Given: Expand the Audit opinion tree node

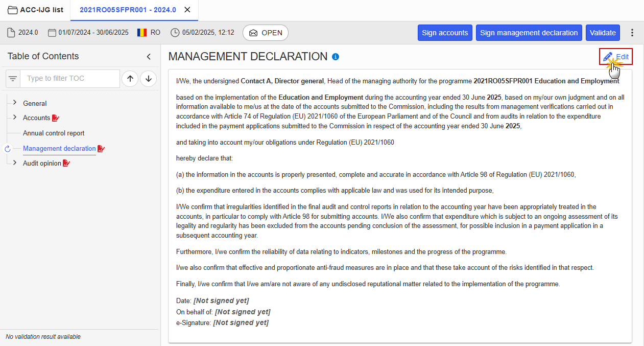Looking at the screenshot, I should click(15, 163).
